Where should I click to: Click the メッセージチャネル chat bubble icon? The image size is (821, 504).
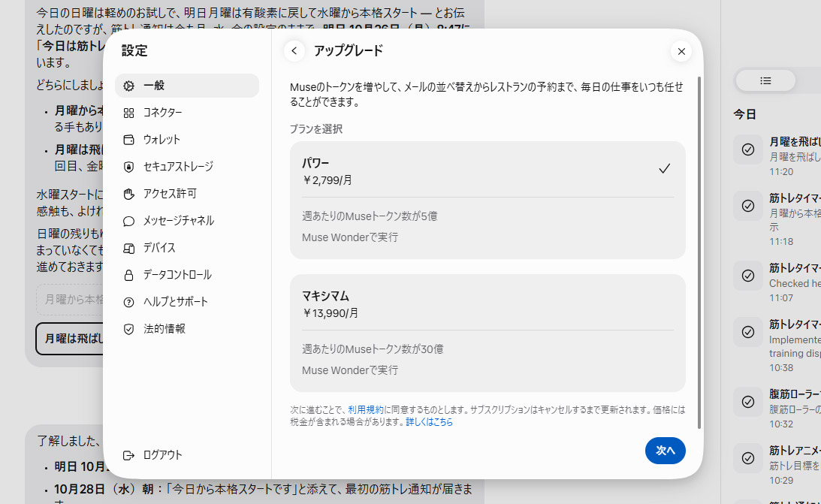tap(128, 221)
